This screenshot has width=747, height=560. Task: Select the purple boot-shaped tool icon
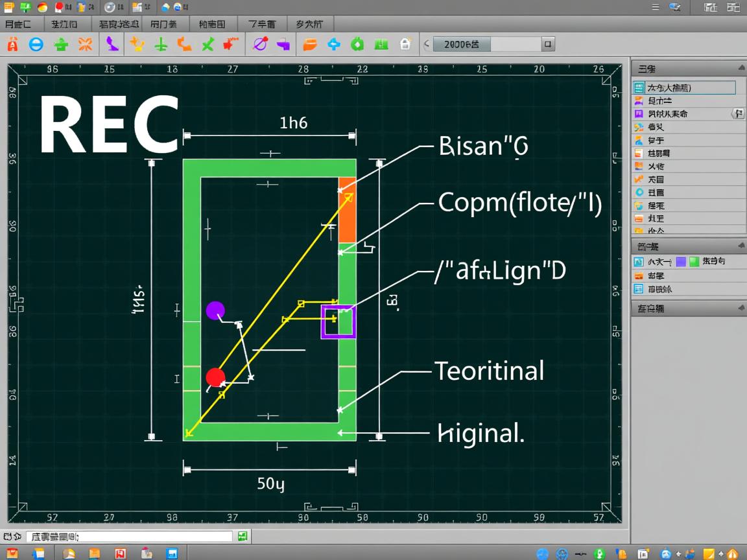[x=112, y=44]
